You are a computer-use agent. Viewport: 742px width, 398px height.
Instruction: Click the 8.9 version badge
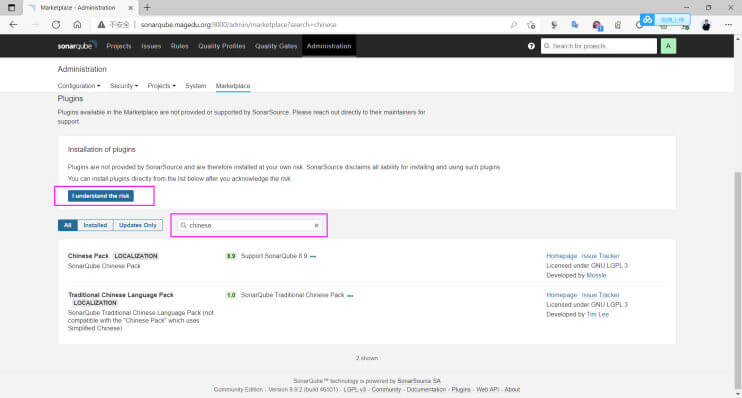pyautogui.click(x=231, y=256)
